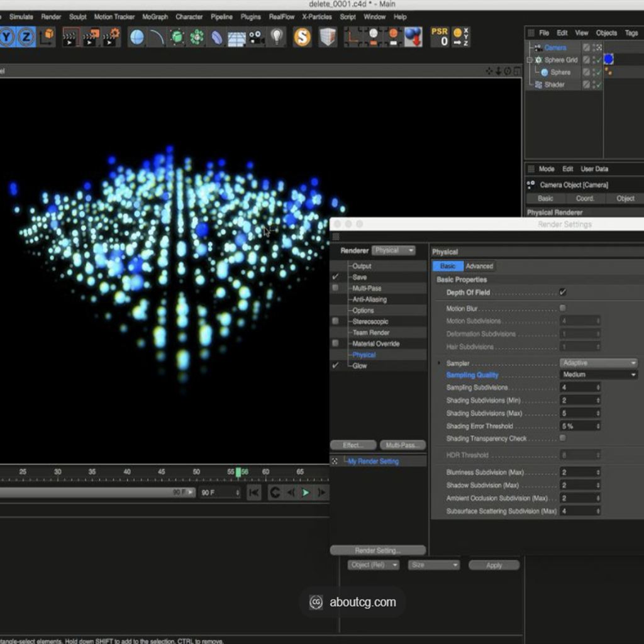Viewport: 644px width, 644px height.
Task: Enable the Motion Blur checkbox
Action: pos(562,308)
